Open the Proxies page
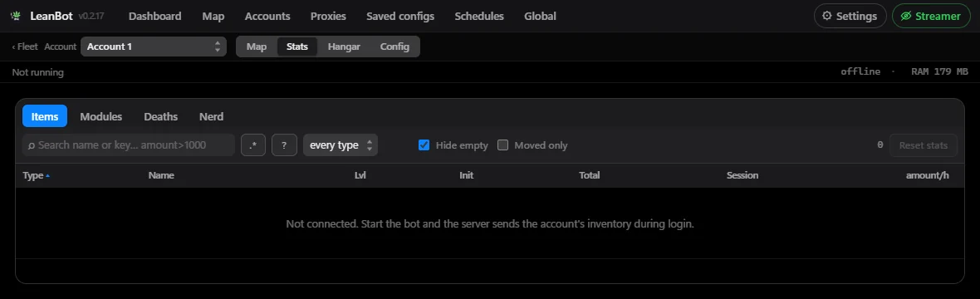980x299 pixels. coord(328,17)
